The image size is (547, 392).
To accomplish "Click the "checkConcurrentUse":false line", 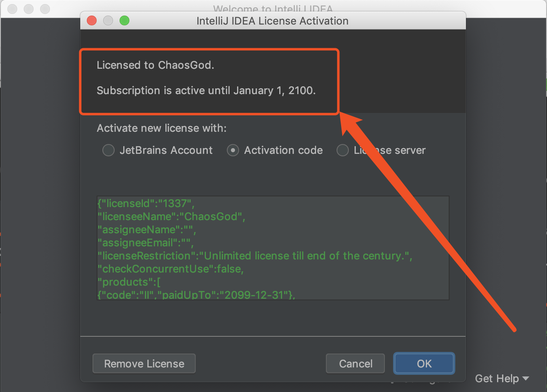I will tap(170, 269).
